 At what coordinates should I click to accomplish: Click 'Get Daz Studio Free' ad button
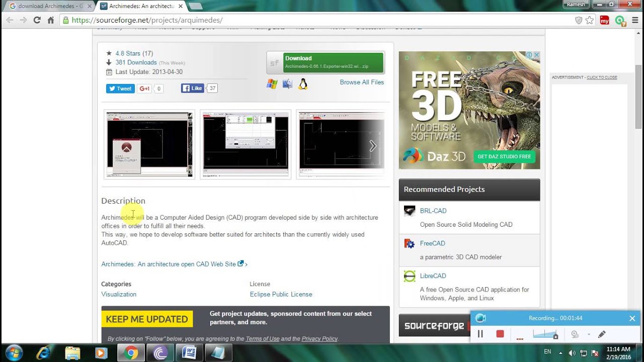(x=504, y=156)
